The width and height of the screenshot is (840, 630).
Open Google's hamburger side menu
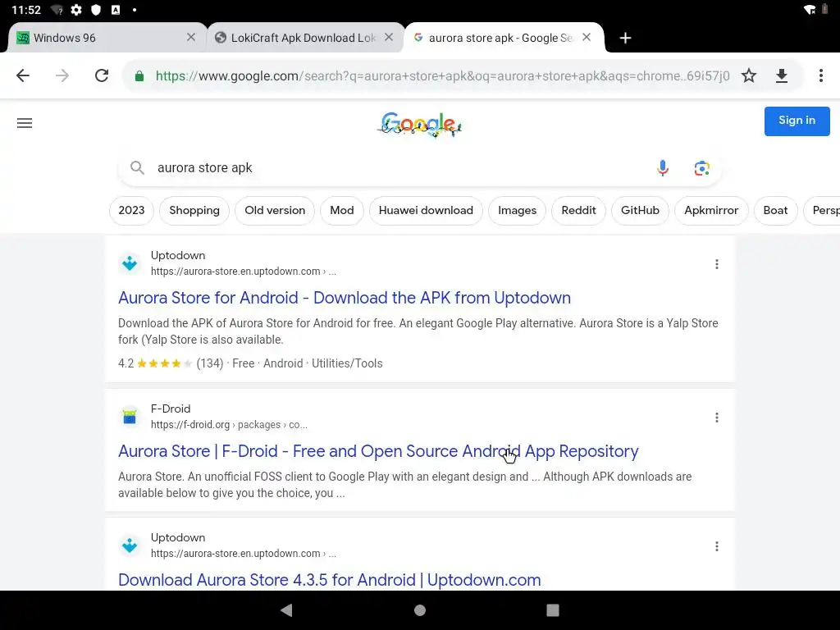(x=25, y=123)
